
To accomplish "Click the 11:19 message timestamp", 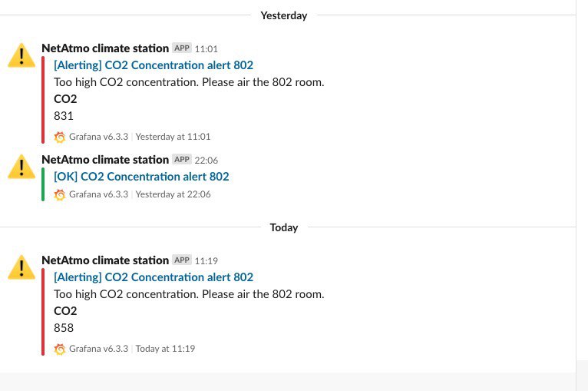I will click(x=206, y=261).
